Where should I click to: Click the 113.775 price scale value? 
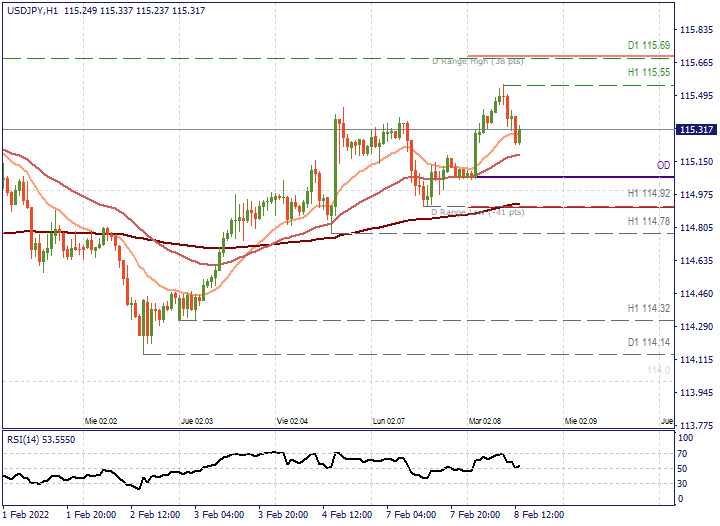pos(696,425)
